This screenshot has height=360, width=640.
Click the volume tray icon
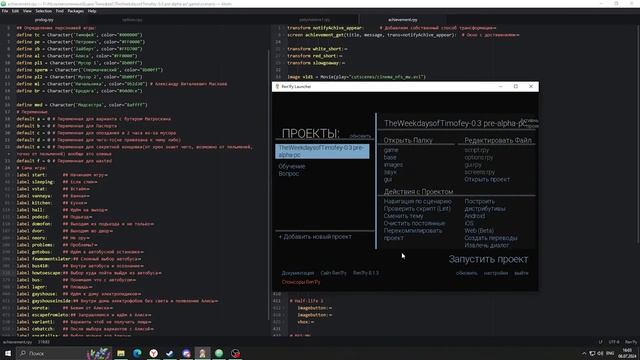[600, 353]
